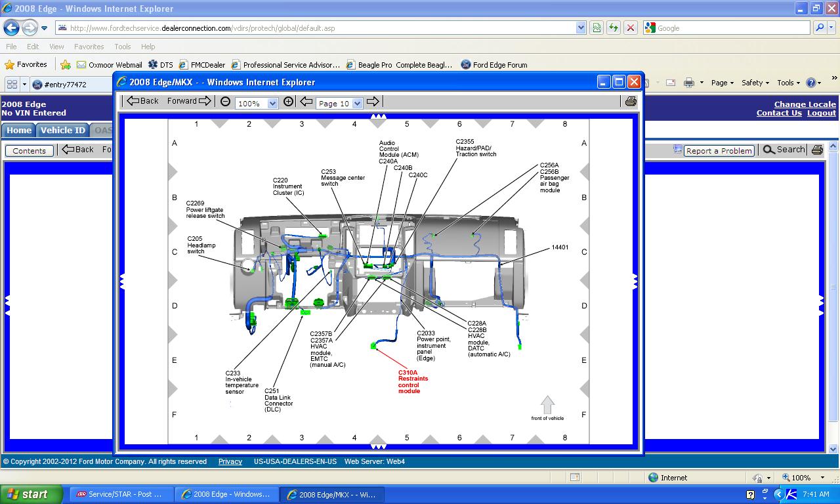The width and height of the screenshot is (840, 504).
Task: Go to next page arrow in diagram toolbar
Action: 373,102
